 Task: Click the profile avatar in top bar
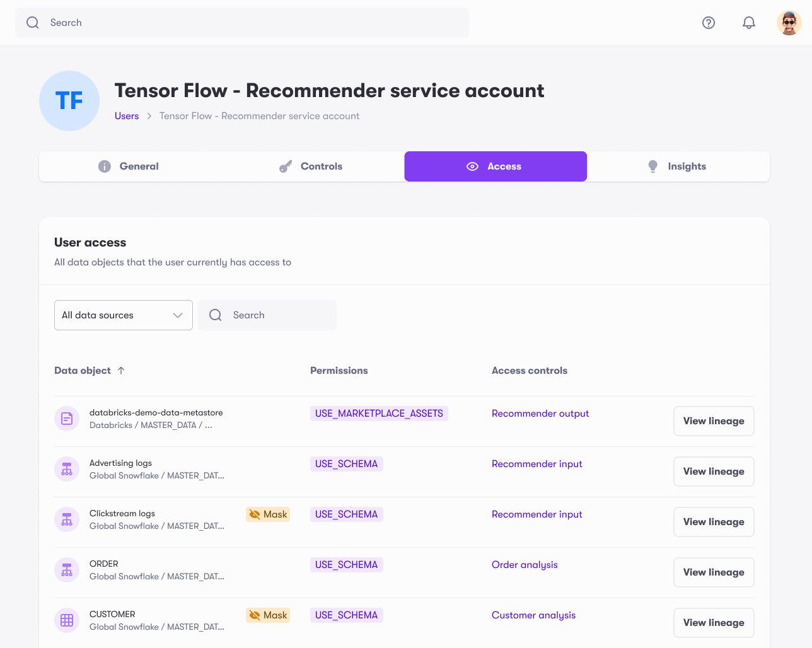[789, 22]
